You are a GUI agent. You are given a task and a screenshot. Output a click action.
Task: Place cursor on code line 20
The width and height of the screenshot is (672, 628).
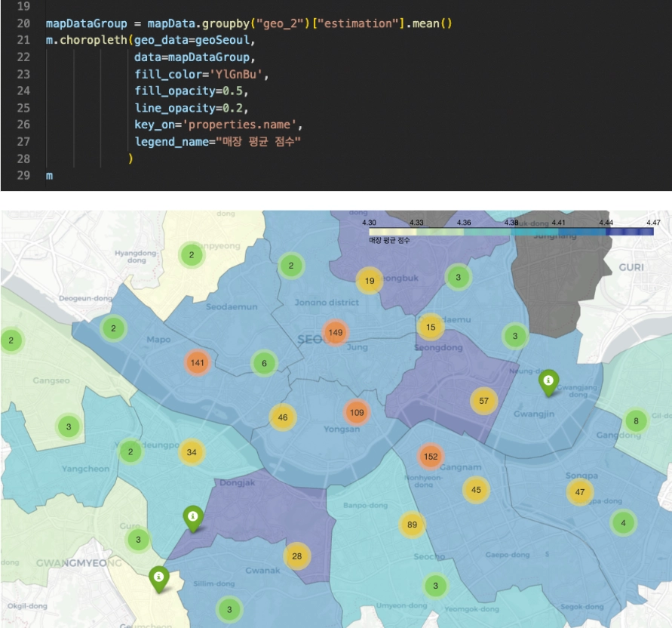click(249, 23)
